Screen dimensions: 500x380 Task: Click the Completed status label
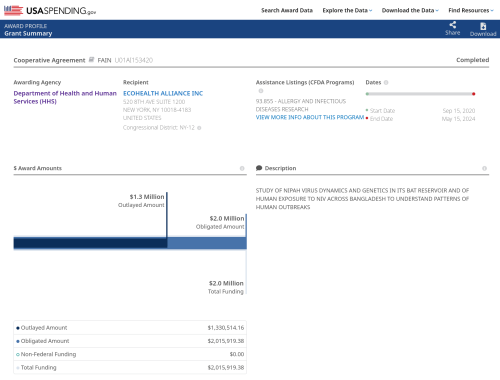click(472, 60)
